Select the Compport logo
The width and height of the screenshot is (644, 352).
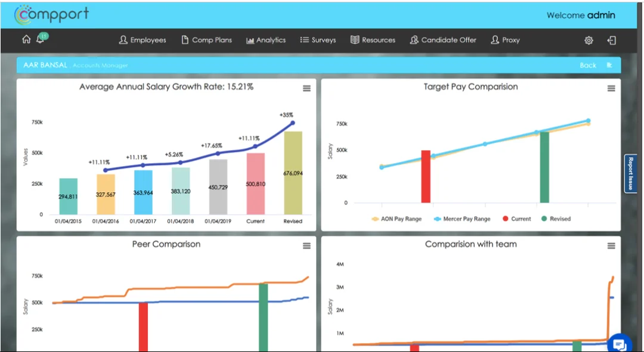(x=51, y=14)
